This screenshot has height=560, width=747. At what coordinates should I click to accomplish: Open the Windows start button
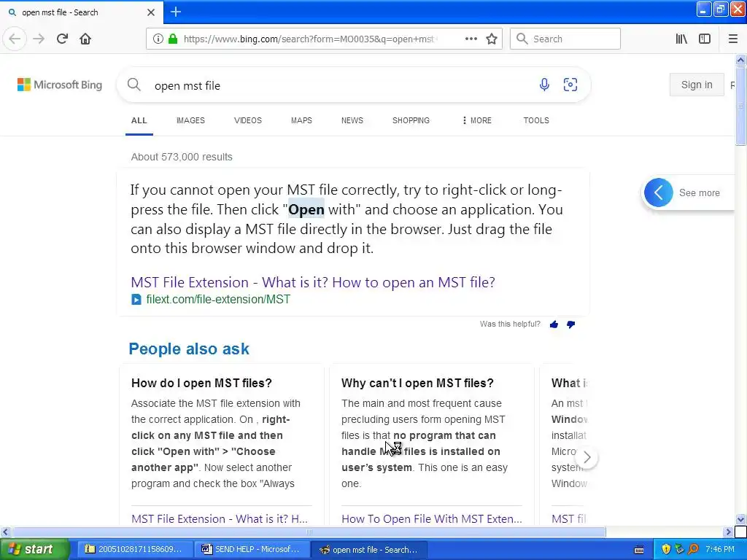[34, 549]
